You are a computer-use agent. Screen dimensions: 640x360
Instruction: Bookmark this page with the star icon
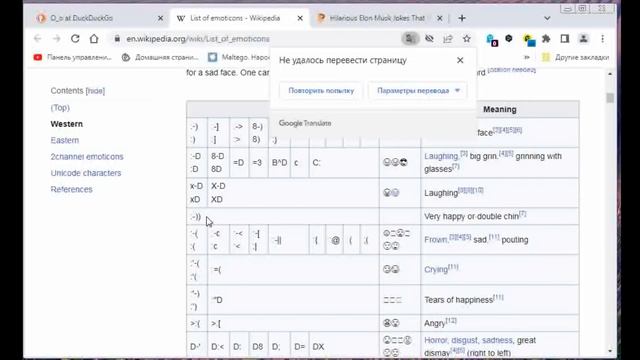coord(467,39)
